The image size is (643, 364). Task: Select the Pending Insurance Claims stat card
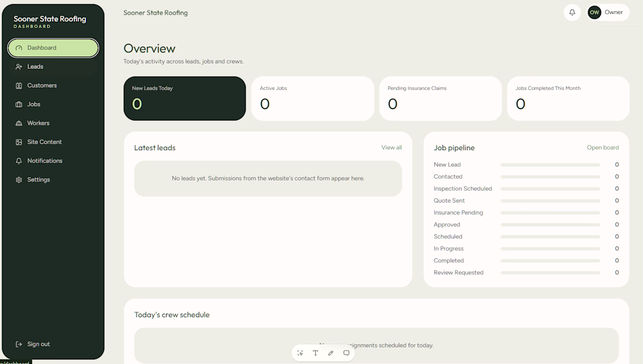(440, 98)
